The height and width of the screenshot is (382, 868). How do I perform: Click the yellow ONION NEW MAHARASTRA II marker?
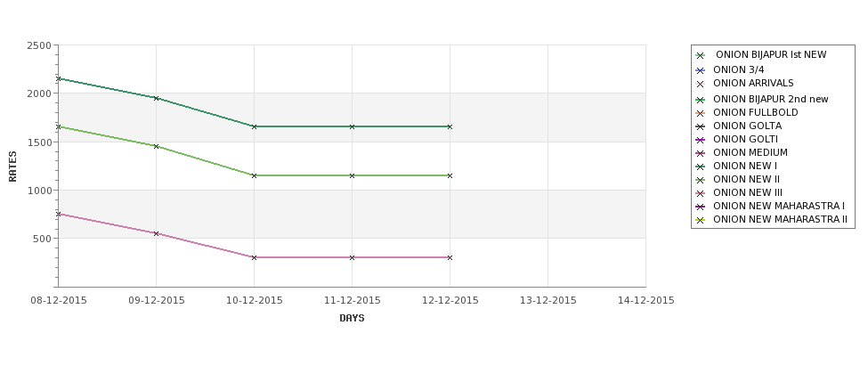pos(701,220)
